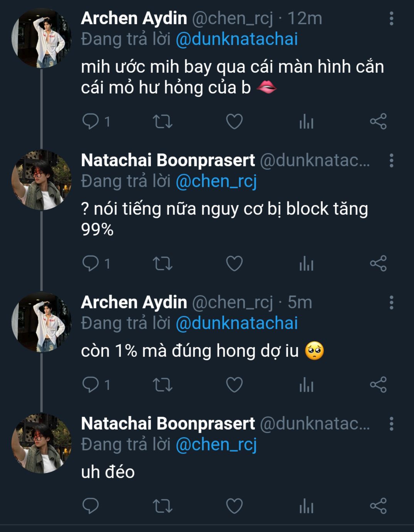Screen dimensions: 414x532
Task: Open more options on Archen's 12m tweet
Action: (x=391, y=18)
